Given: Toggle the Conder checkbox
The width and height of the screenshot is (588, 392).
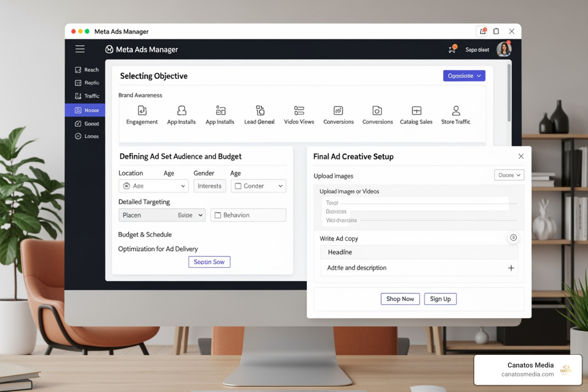Looking at the screenshot, I should 238,186.
